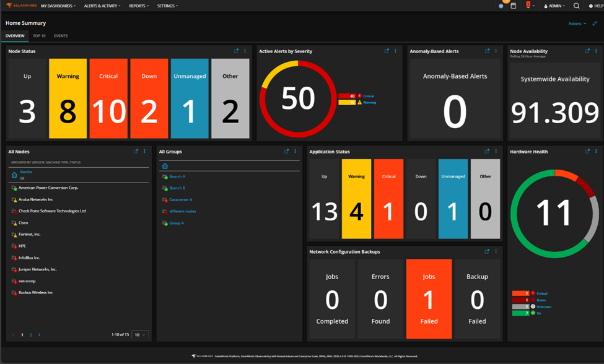Go to next page arrow in All Nodes
604x364 pixels.
coord(39,335)
